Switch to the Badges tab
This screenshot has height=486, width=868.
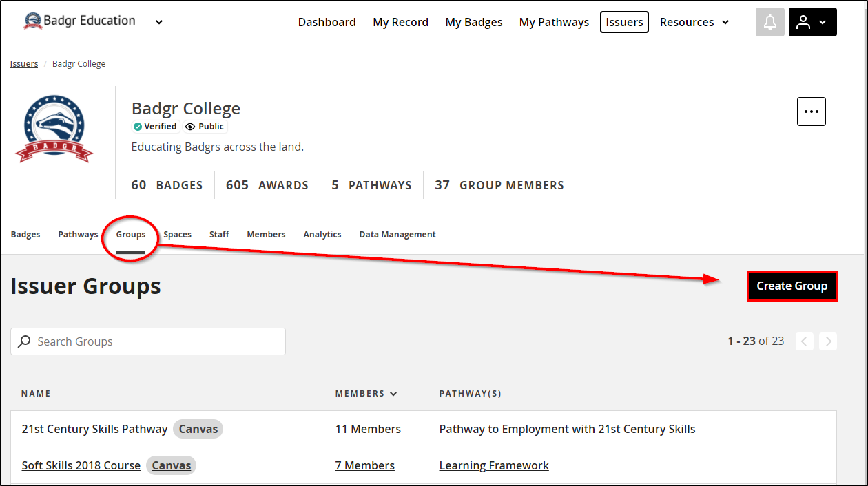tap(25, 235)
